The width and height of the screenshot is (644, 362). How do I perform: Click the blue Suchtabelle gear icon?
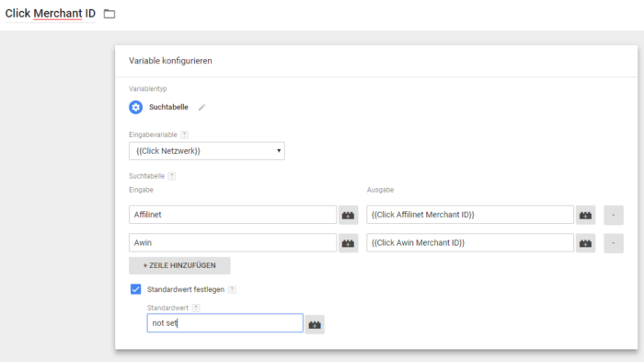click(135, 108)
